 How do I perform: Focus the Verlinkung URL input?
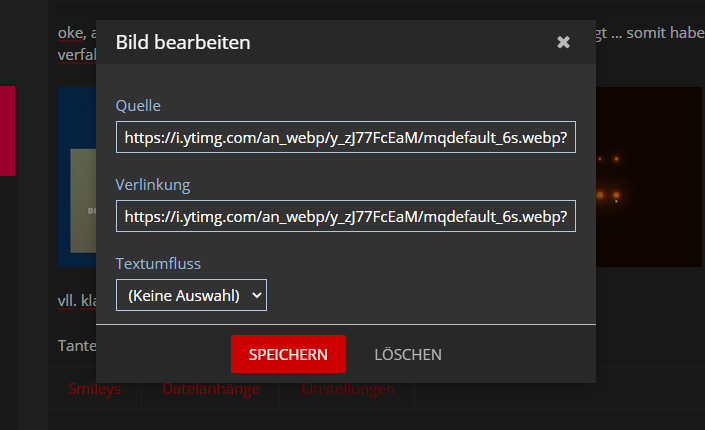coord(346,215)
